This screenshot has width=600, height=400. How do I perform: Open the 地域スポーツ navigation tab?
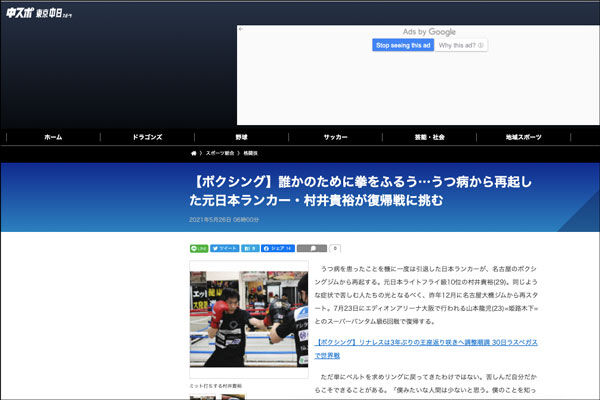pos(523,137)
